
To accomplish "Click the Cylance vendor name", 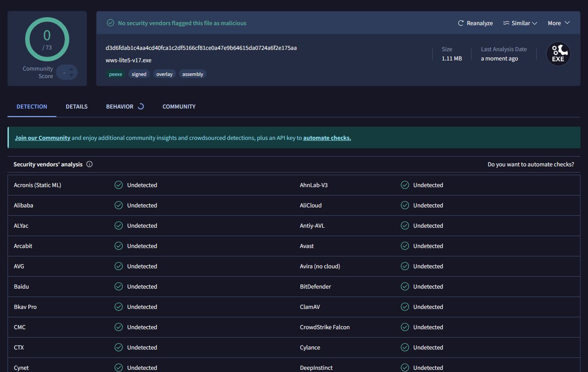I will 310,347.
